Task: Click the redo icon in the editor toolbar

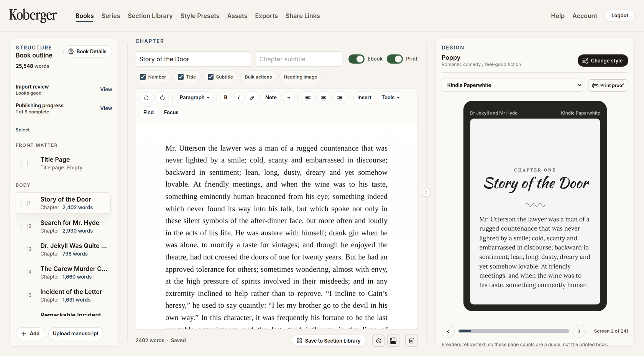Action: tap(162, 98)
